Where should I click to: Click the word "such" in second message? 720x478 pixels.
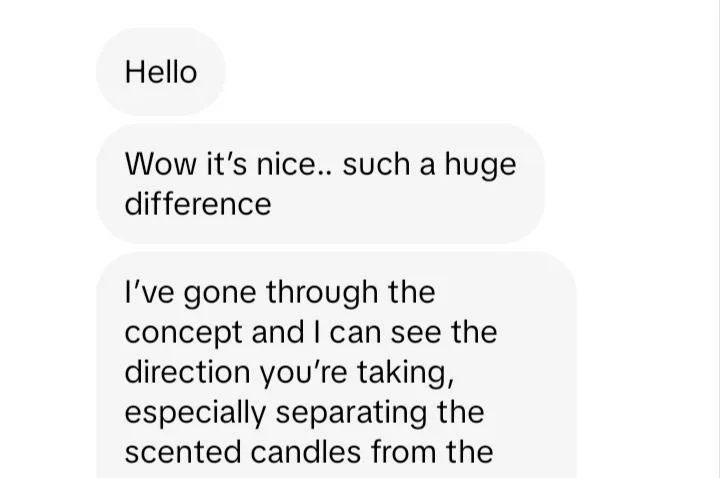coord(377,164)
